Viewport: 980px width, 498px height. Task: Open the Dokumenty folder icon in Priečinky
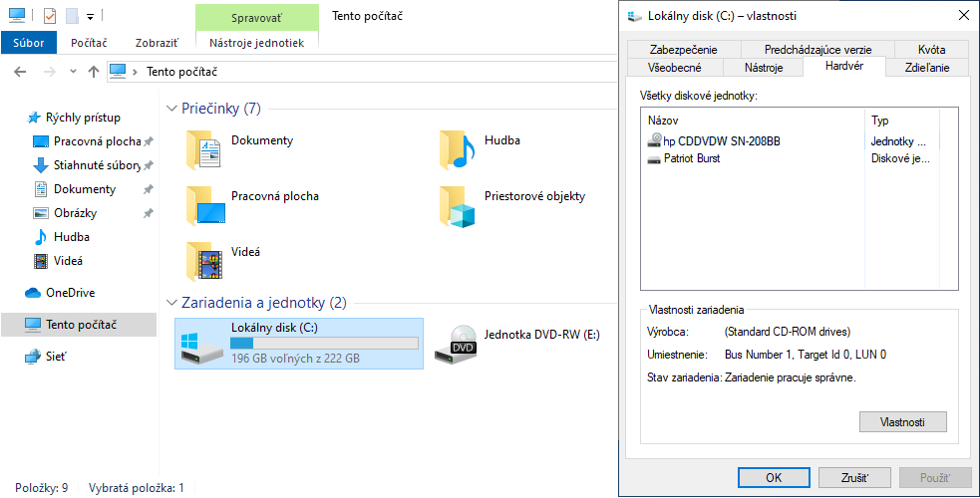(x=203, y=149)
